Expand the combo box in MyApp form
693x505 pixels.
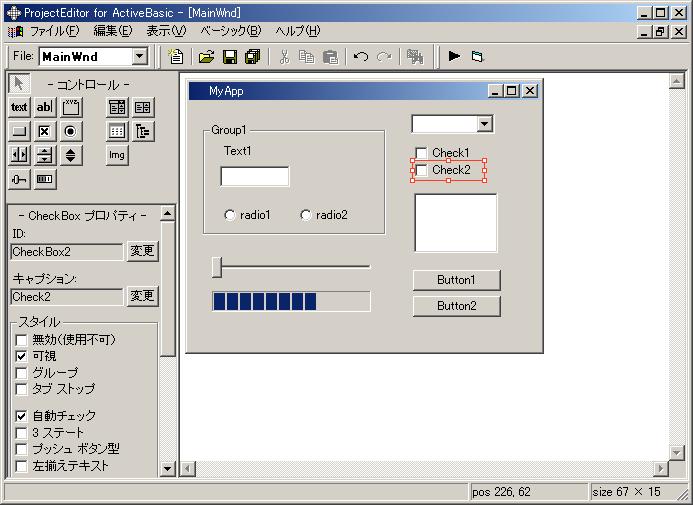pos(485,124)
